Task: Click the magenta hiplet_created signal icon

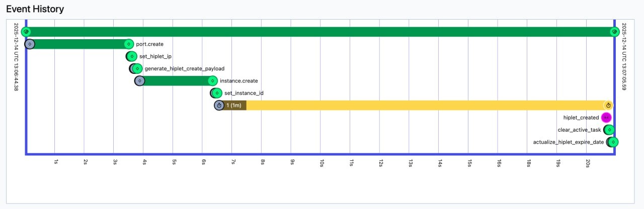Action: (606, 118)
